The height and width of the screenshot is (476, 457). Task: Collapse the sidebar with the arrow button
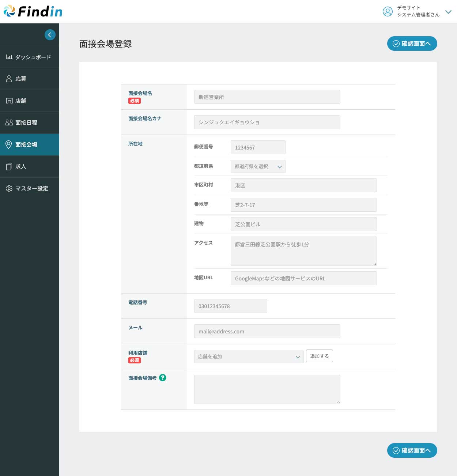coord(50,35)
